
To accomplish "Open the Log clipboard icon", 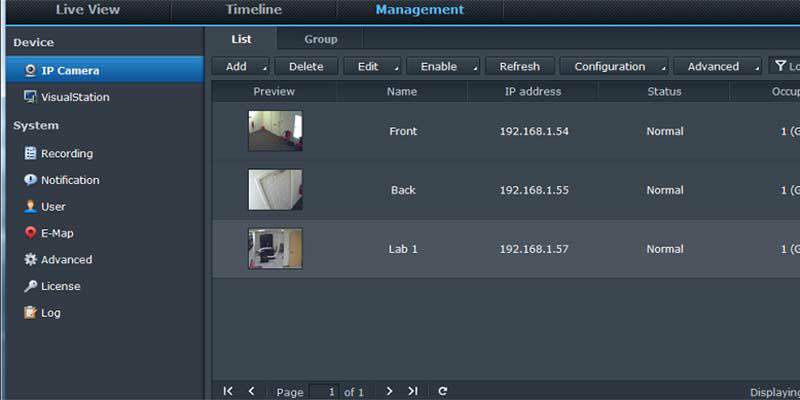I will point(31,313).
